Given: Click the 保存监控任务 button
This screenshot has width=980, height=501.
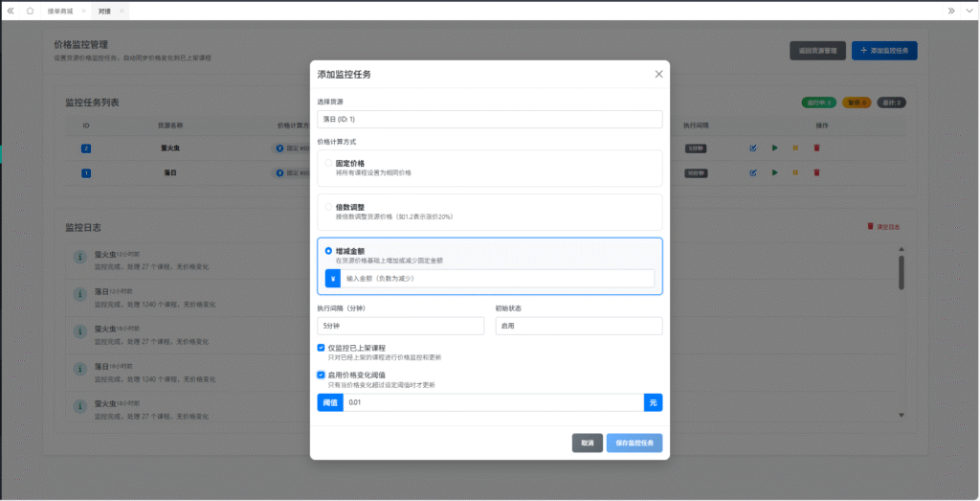Looking at the screenshot, I should click(634, 443).
